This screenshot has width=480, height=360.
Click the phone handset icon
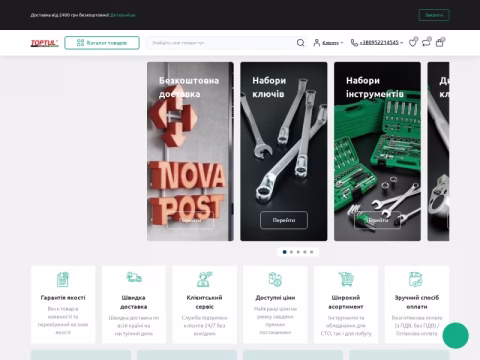click(354, 43)
